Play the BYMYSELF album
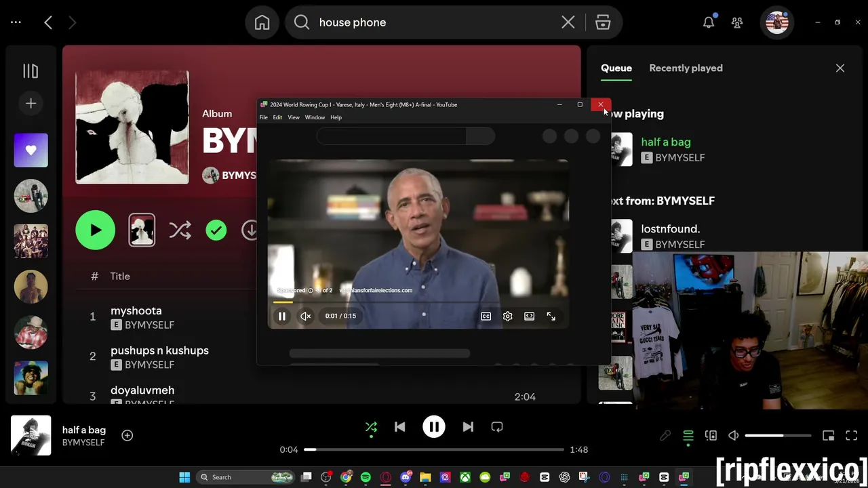868x488 pixels. coord(96,230)
